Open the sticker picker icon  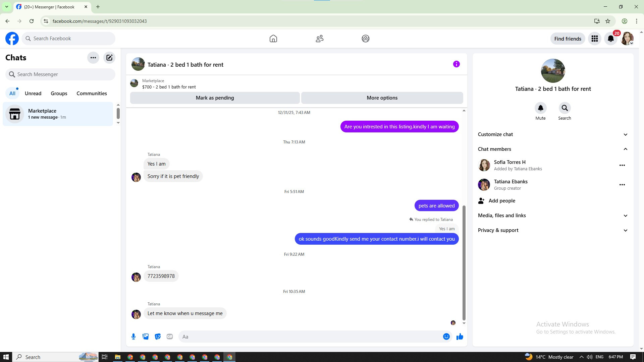click(x=158, y=337)
